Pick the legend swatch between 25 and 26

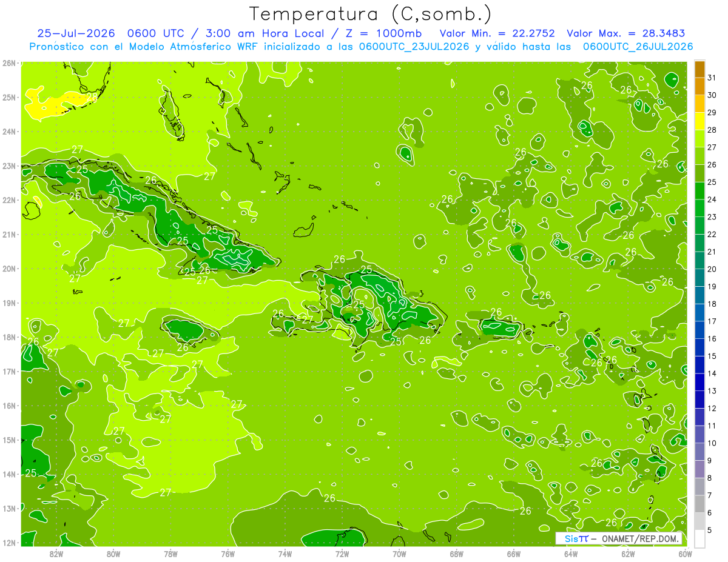(x=699, y=173)
